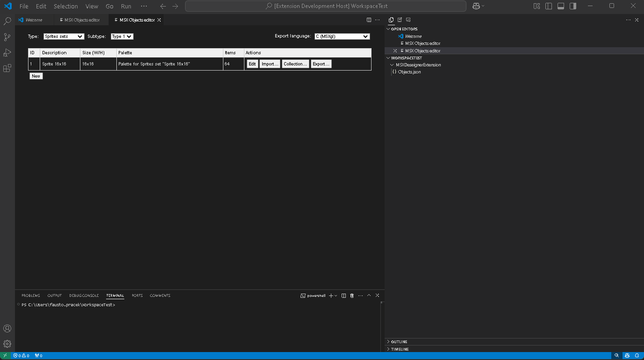Open the Search view in the activity bar
Viewport: 644px width, 360px height.
tap(7, 22)
